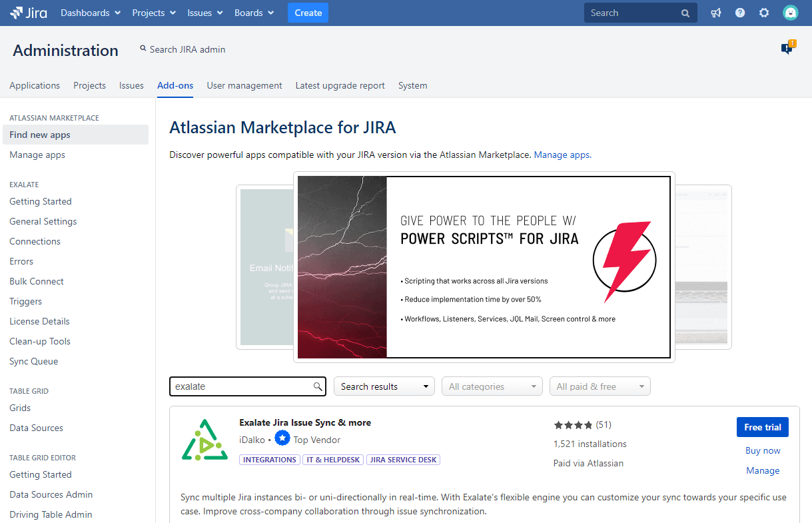Switch to the Issues admin tab
Image resolution: width=812 pixels, height=523 pixels.
coord(131,85)
